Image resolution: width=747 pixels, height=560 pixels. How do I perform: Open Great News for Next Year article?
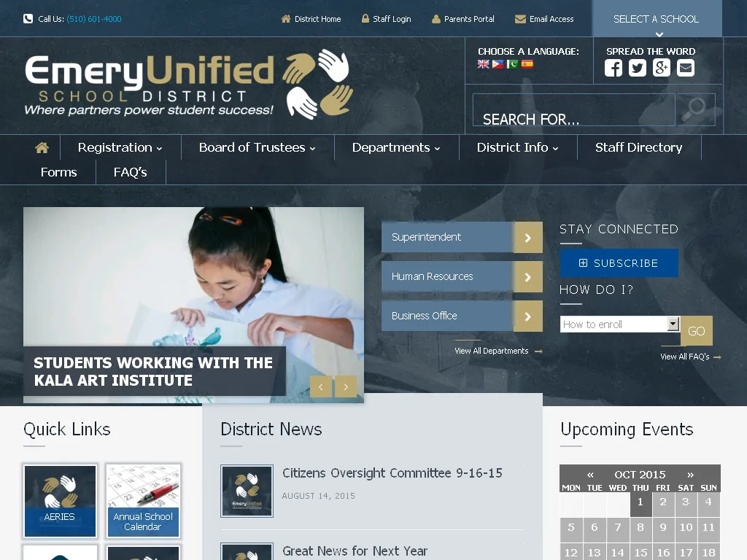[355, 551]
